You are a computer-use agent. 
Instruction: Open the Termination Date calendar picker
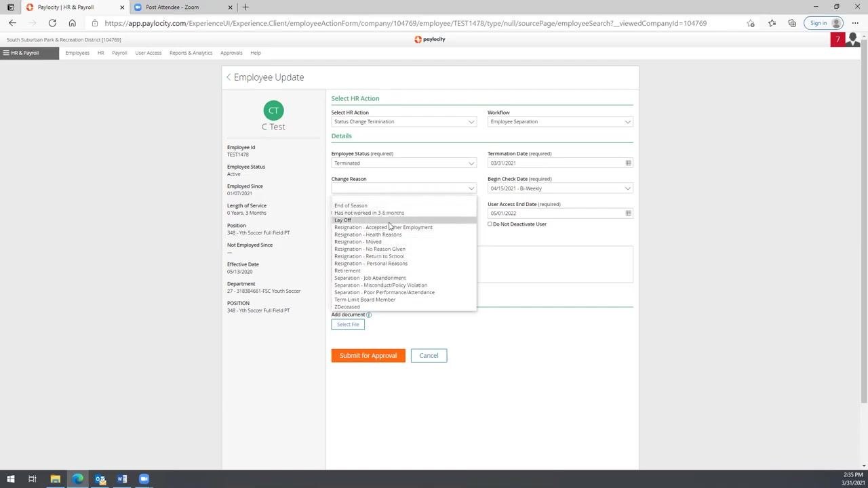tap(628, 163)
